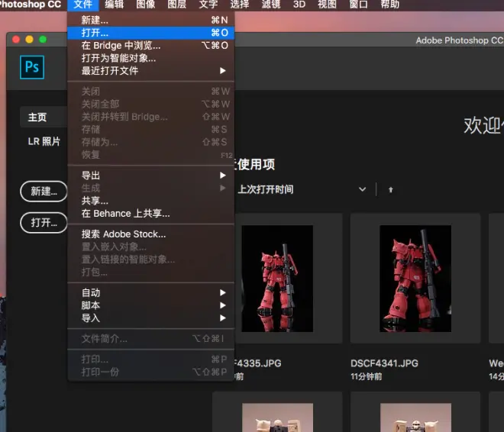This screenshot has height=432, width=504.
Task: Click the yellow minimize window button
Action: point(29,40)
